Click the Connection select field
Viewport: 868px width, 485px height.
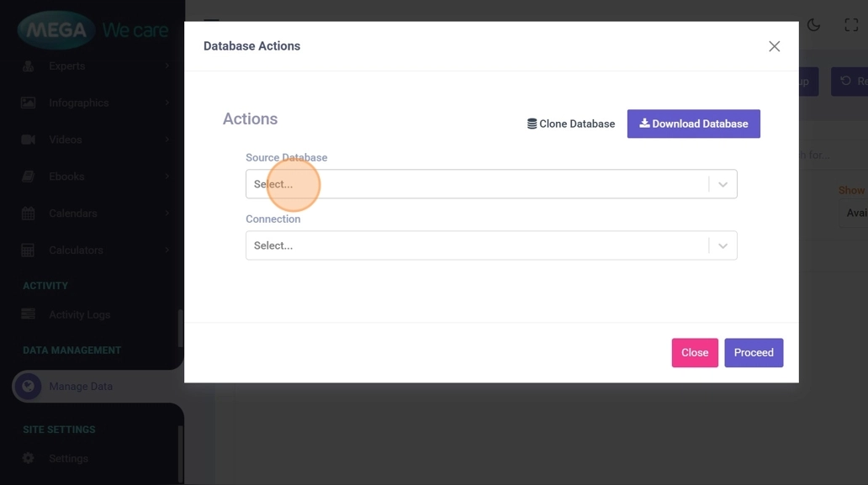[x=477, y=246]
